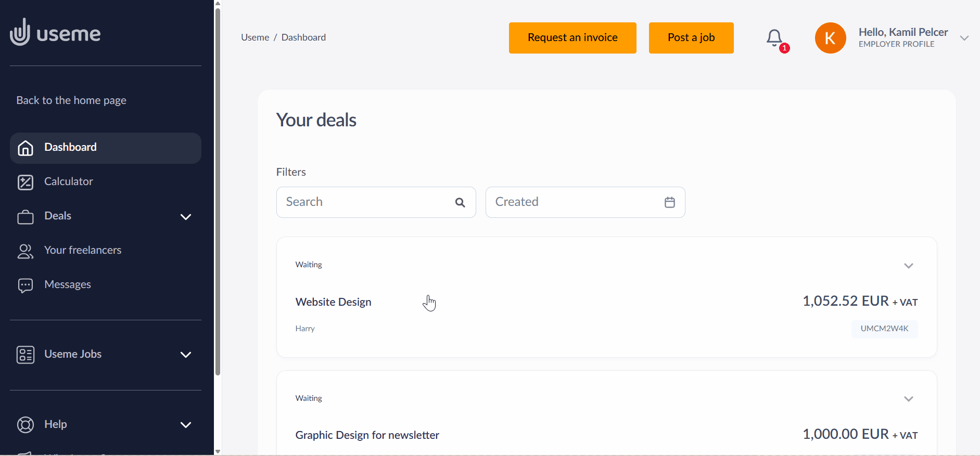980x456 pixels.
Task: Click the Help lifebuoy icon
Action: tap(26, 425)
